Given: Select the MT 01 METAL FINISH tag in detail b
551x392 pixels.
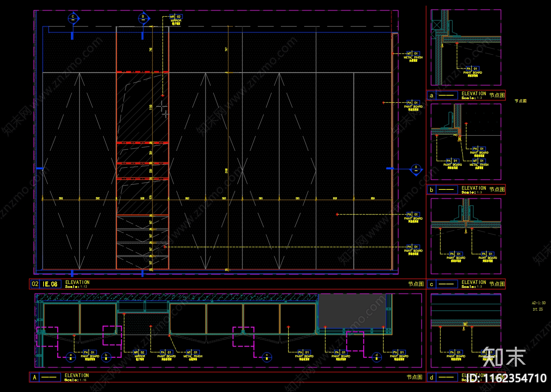Looking at the screenshot, I should (x=479, y=164).
